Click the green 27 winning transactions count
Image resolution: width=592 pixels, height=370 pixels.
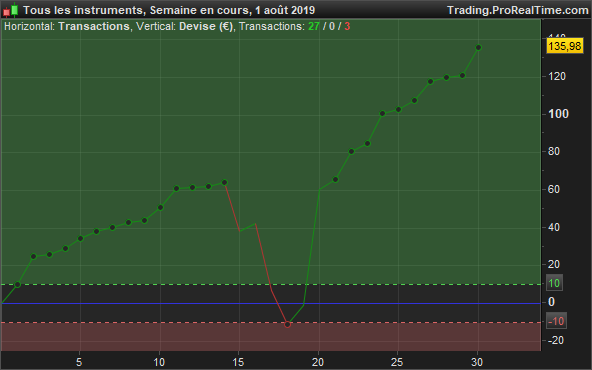[x=314, y=26]
